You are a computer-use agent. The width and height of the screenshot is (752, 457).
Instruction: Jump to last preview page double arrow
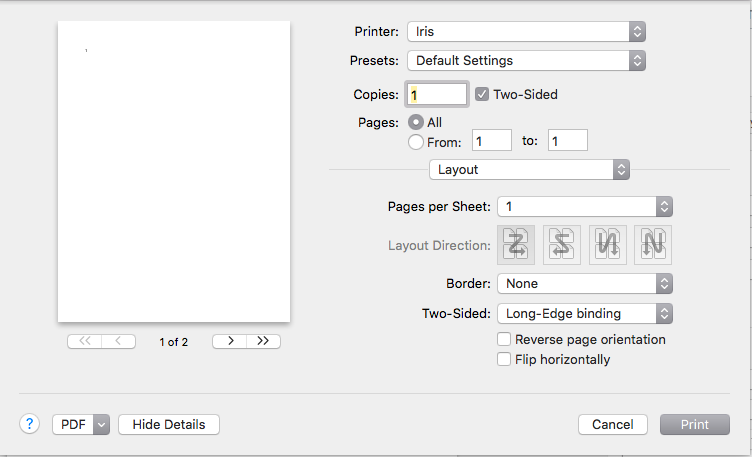coord(264,341)
